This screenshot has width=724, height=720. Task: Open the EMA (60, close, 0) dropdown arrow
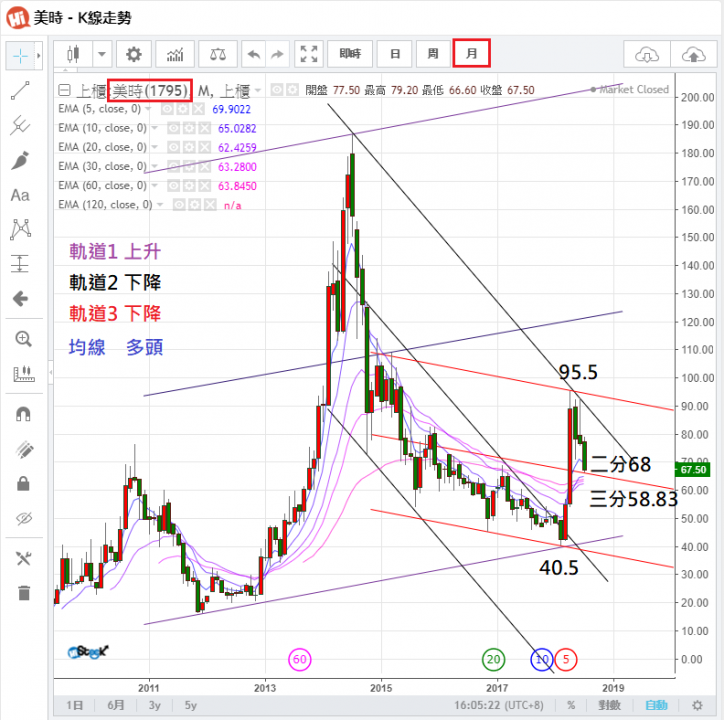click(155, 186)
